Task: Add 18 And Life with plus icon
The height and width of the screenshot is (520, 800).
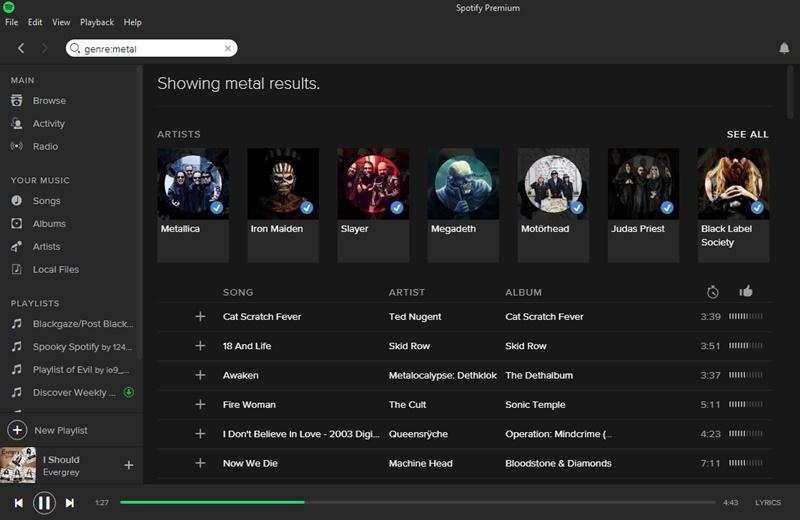Action: (x=200, y=346)
